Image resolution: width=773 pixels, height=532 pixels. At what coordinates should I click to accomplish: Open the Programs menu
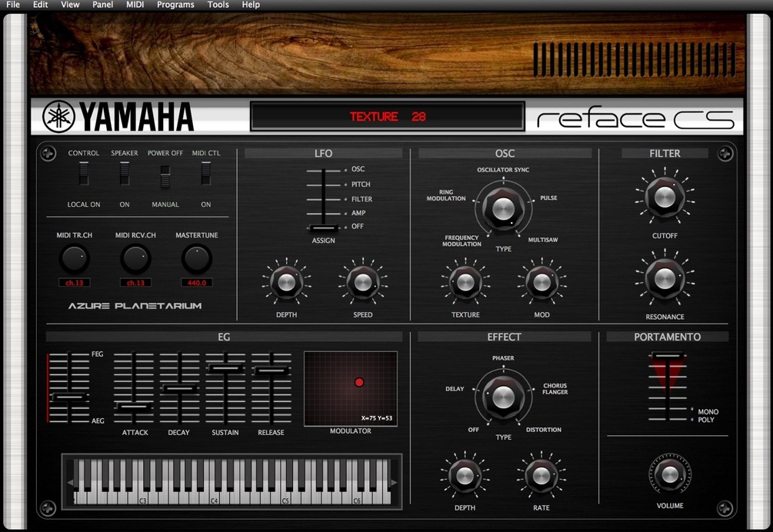point(175,5)
